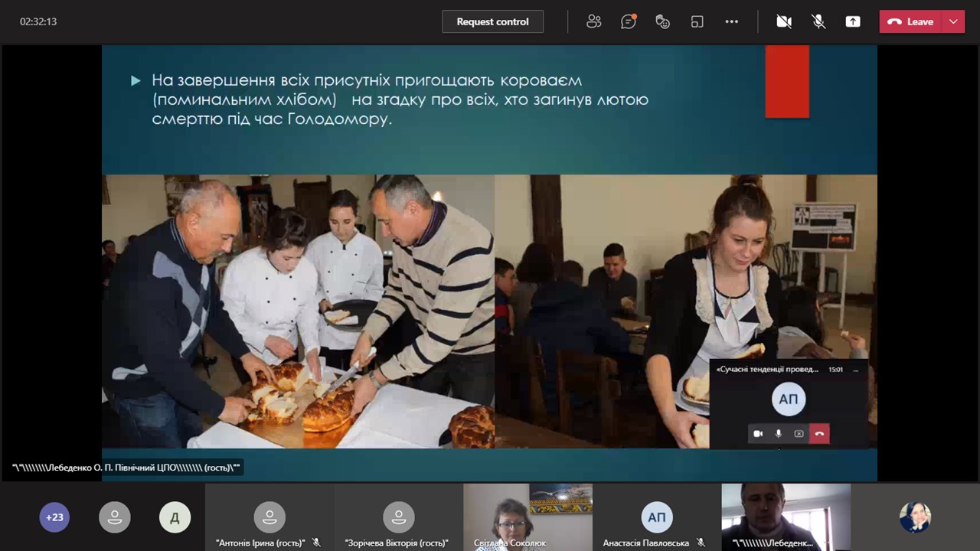Image resolution: width=980 pixels, height=551 pixels.
Task: Select the Анастасія Павловська participant tile
Action: 657,517
